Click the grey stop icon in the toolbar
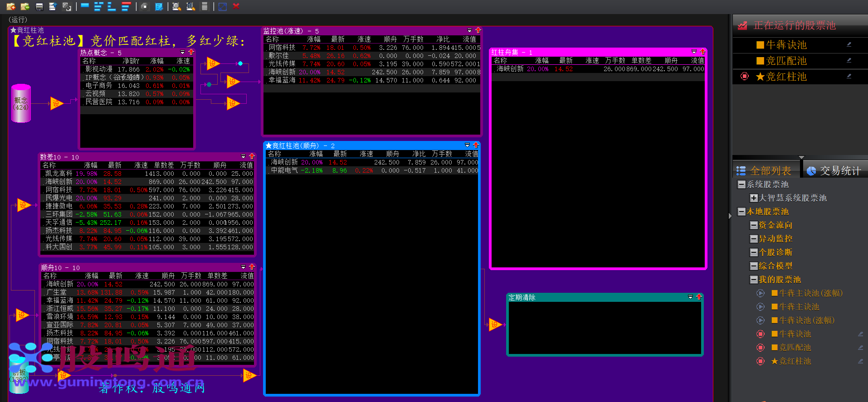The width and height of the screenshot is (868, 402). (x=144, y=6)
